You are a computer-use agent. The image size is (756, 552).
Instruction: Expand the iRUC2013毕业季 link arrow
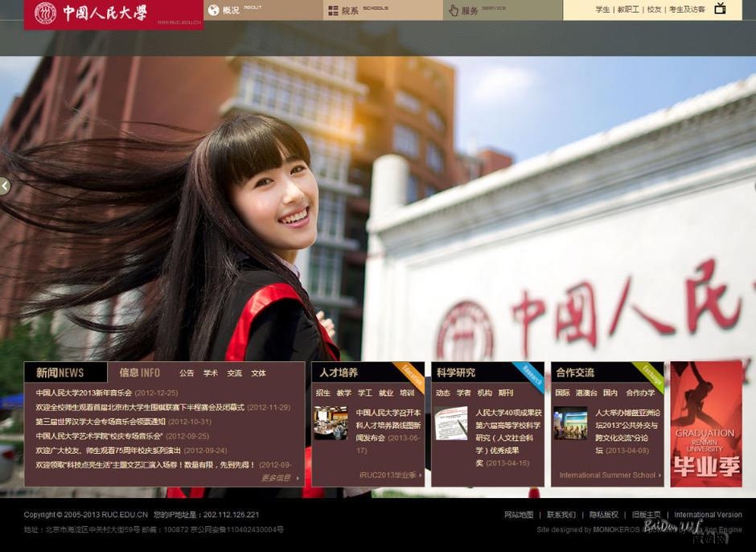click(392, 476)
